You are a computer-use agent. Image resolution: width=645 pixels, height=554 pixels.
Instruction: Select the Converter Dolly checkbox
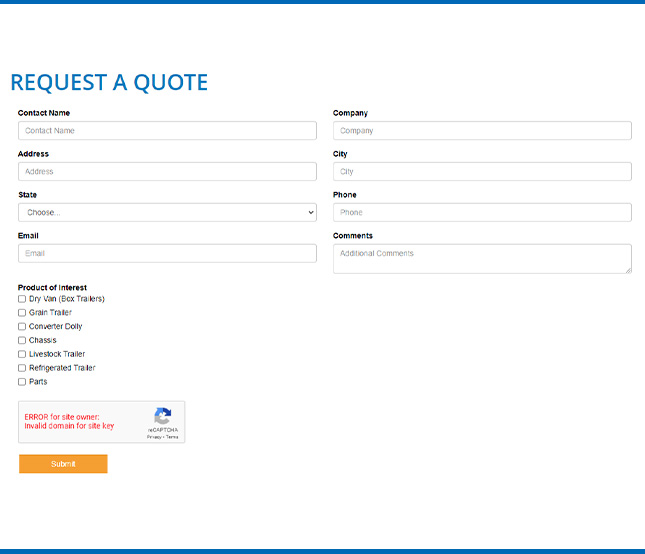click(x=22, y=327)
